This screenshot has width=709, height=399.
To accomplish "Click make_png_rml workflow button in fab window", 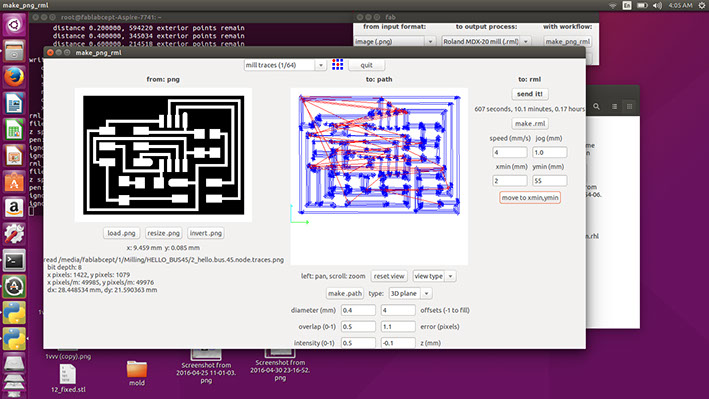I will [567, 41].
